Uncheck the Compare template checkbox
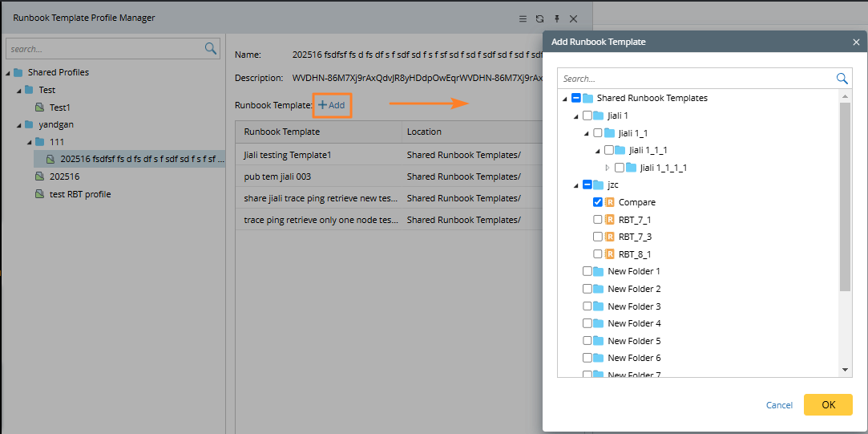Viewport: 868px width, 434px height. click(598, 202)
